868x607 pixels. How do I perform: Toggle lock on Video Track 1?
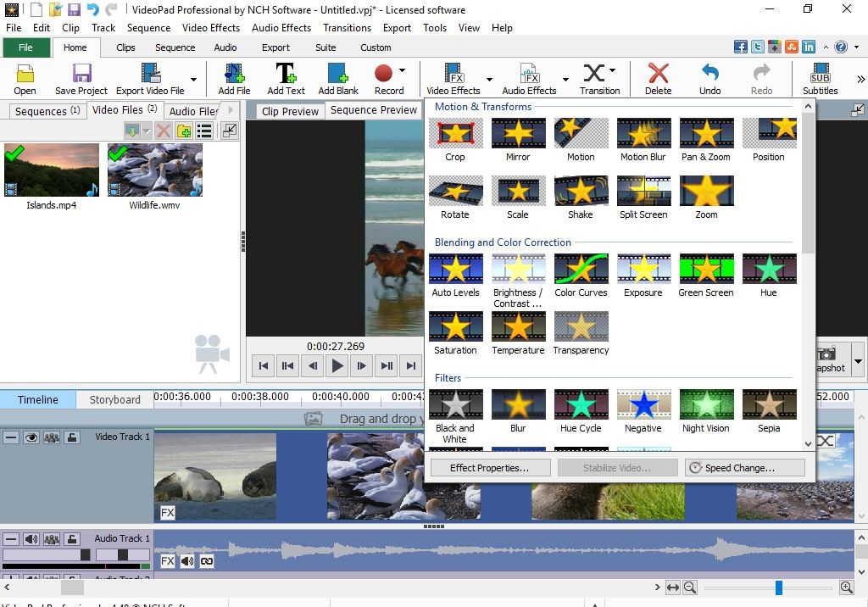(73, 437)
